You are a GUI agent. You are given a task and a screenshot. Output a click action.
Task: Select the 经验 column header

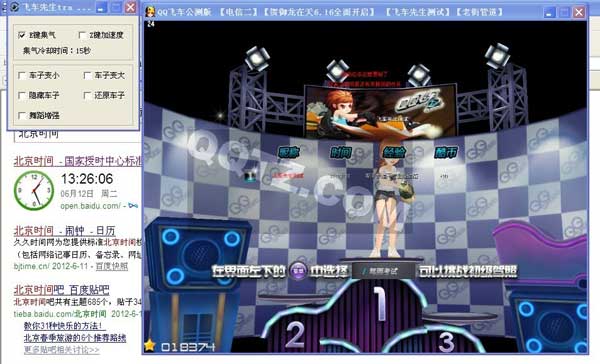(394, 152)
